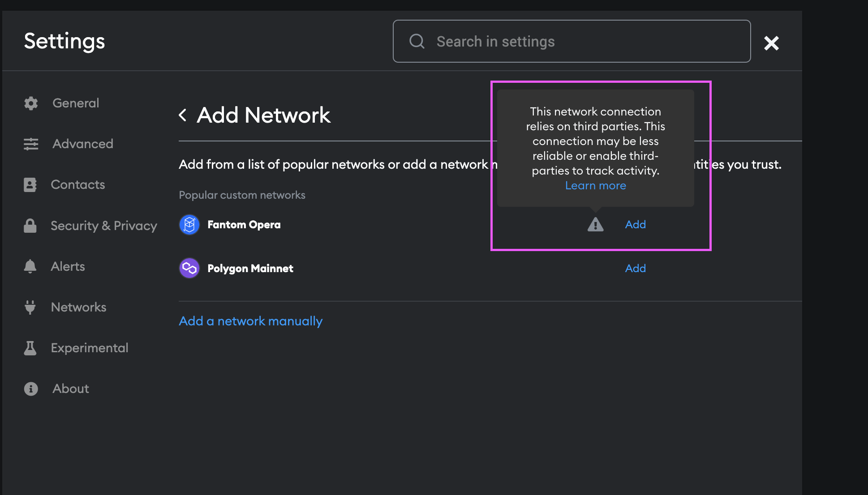Add the Polygon Mainnet network

coord(635,268)
